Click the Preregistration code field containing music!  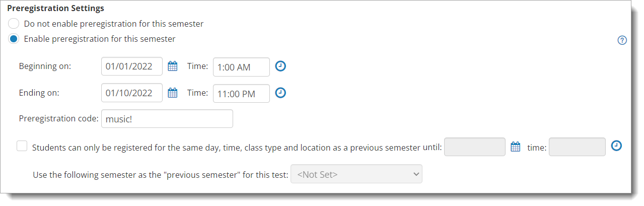[167, 119]
